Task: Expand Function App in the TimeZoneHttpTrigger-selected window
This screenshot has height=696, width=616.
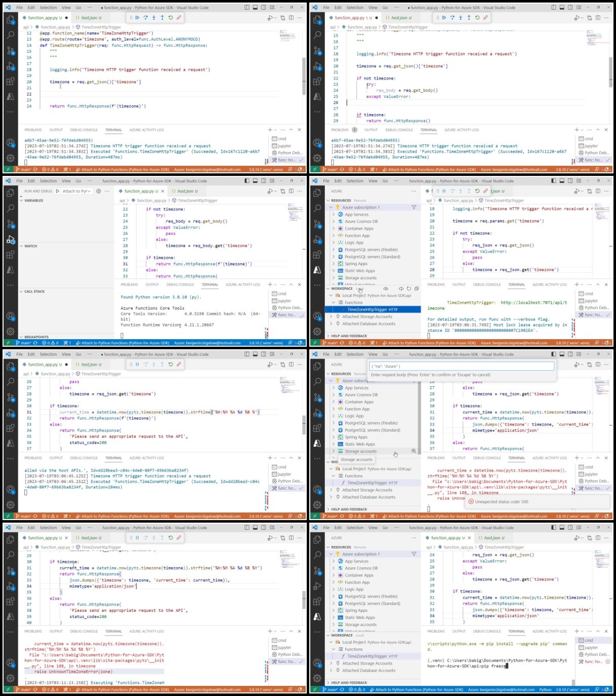Action: pyautogui.click(x=334, y=236)
